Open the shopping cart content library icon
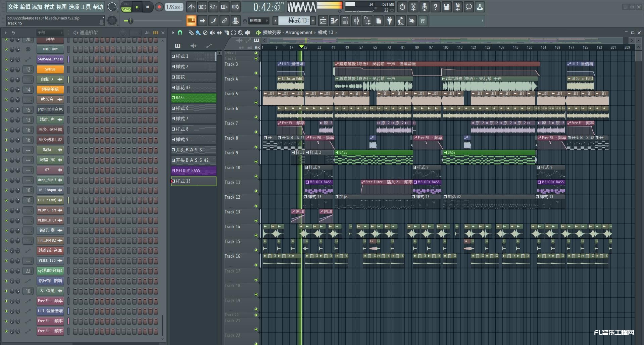 (x=423, y=21)
